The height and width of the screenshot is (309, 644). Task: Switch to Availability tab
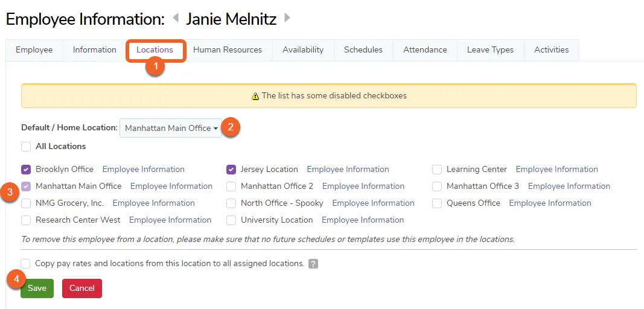303,49
